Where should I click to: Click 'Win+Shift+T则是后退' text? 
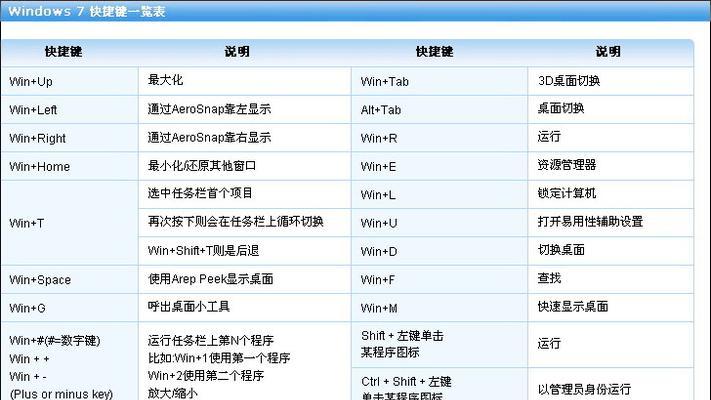203,250
